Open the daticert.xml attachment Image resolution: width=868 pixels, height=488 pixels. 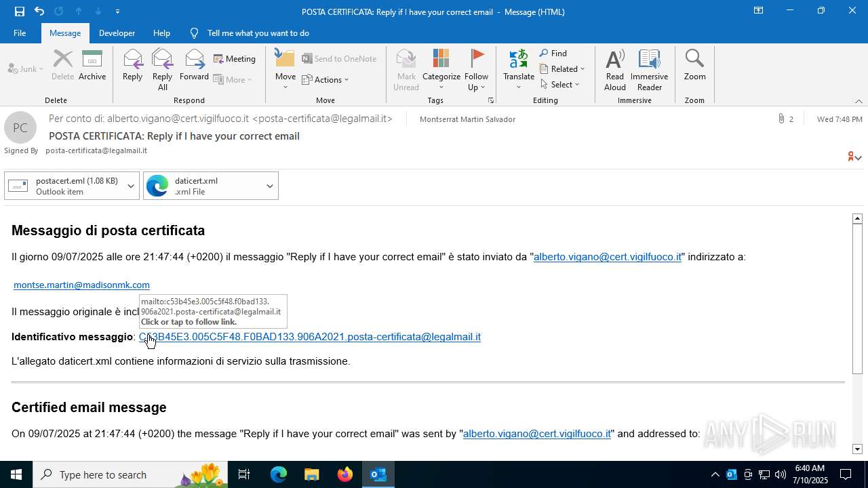pyautogui.click(x=202, y=186)
